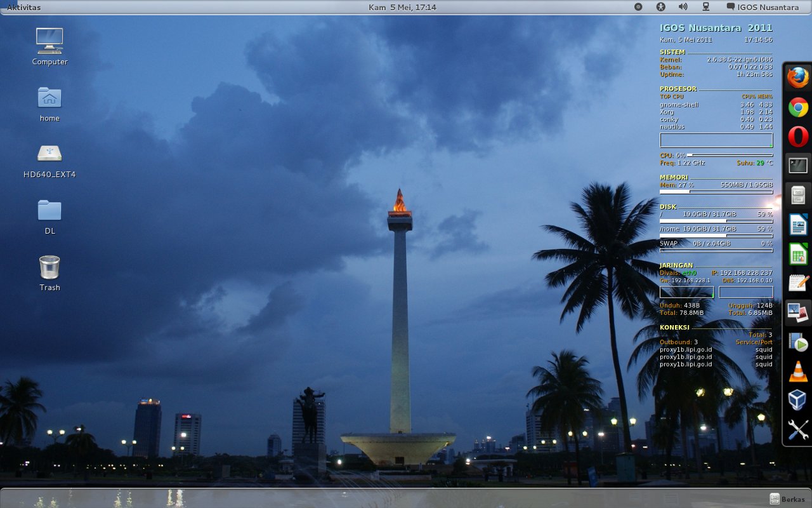Click the memory usage bar at 27%
This screenshot has width=812, height=508.
click(716, 191)
